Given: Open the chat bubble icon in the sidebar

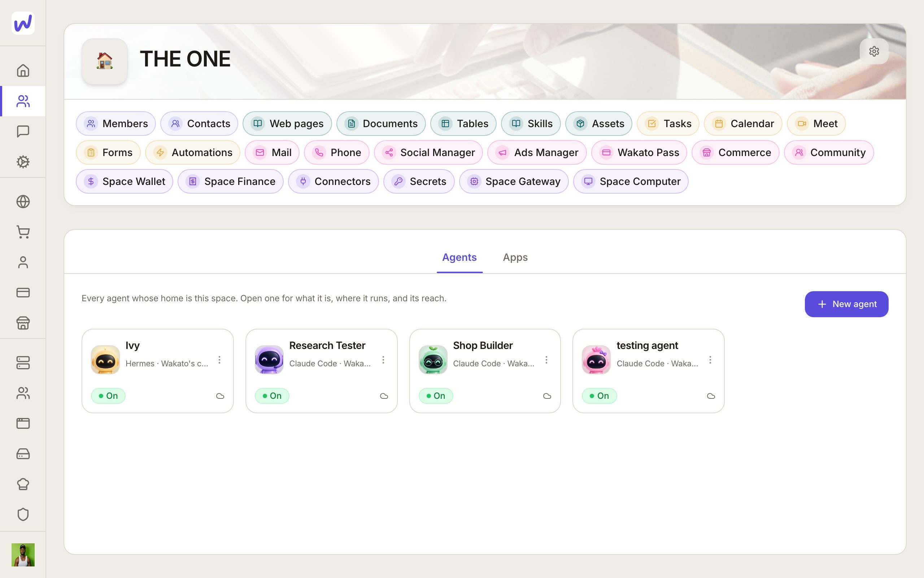Looking at the screenshot, I should click(x=23, y=131).
